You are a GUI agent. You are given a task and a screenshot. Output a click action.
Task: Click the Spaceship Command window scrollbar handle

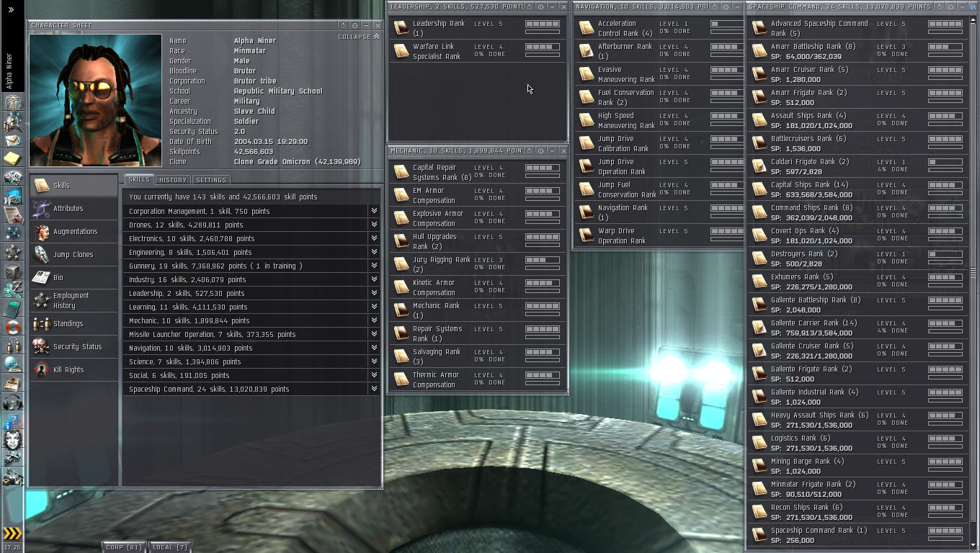[x=973, y=272]
